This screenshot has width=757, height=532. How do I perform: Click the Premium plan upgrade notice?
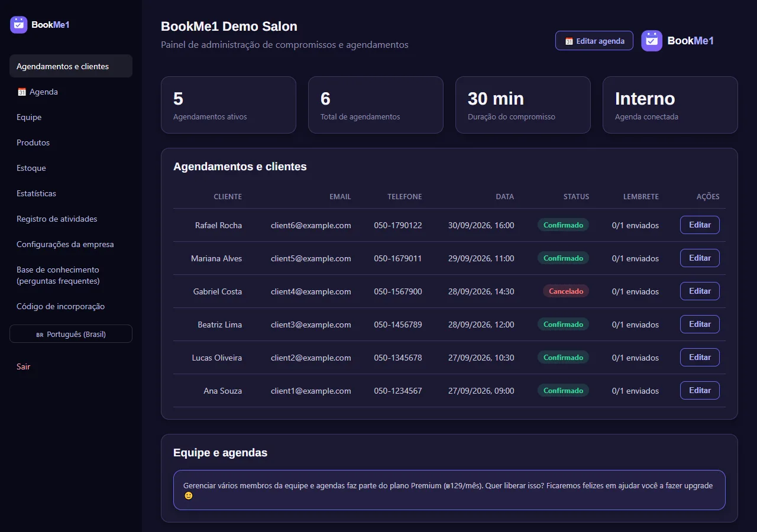click(449, 490)
